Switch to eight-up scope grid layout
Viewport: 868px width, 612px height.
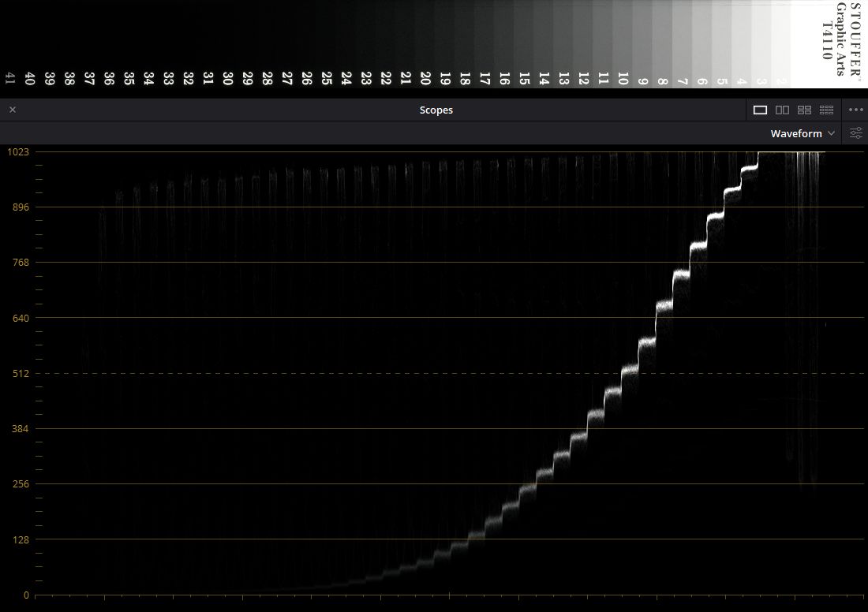point(826,110)
